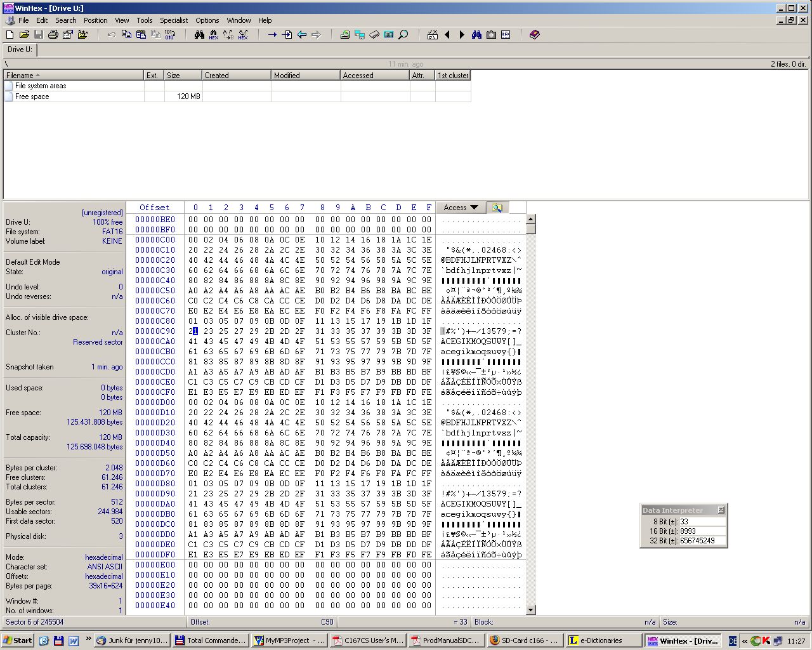Click the Go To Sector icon
The image size is (812, 650).
(x=287, y=35)
